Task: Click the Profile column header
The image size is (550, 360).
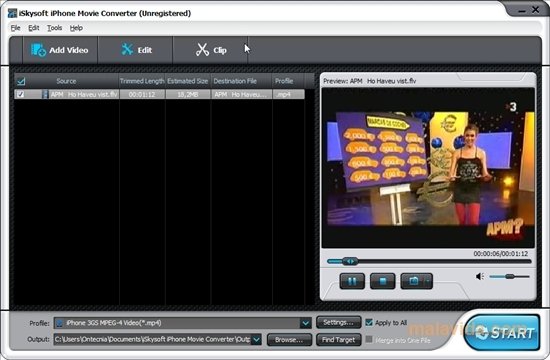Action: [288, 81]
